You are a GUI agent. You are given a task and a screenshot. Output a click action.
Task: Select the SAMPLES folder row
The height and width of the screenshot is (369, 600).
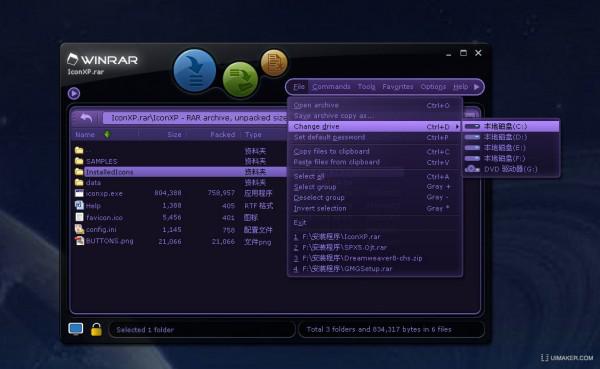click(x=180, y=161)
